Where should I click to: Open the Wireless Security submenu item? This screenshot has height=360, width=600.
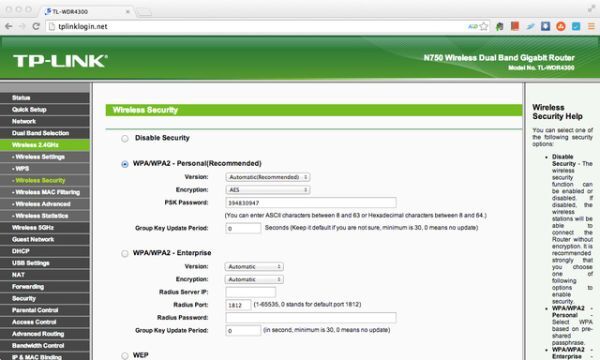(x=45, y=181)
